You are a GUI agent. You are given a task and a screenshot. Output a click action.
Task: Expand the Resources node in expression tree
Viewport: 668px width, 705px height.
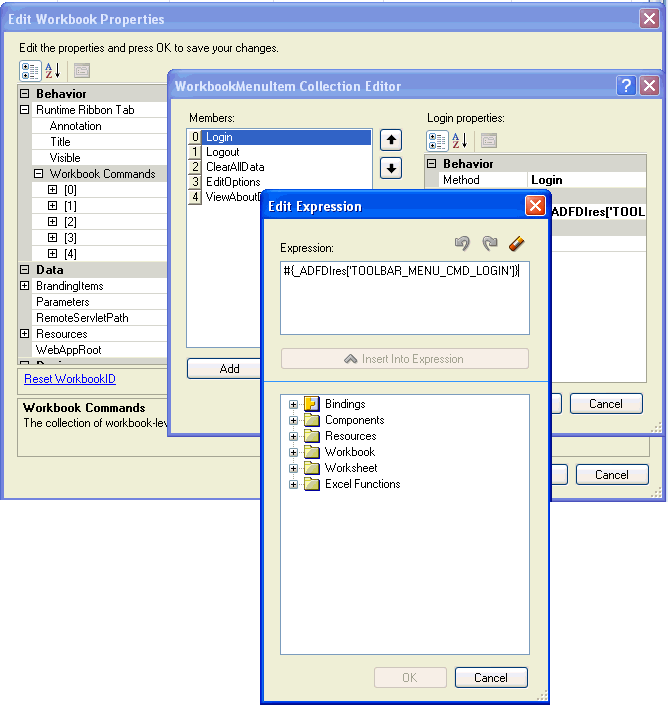(294, 436)
